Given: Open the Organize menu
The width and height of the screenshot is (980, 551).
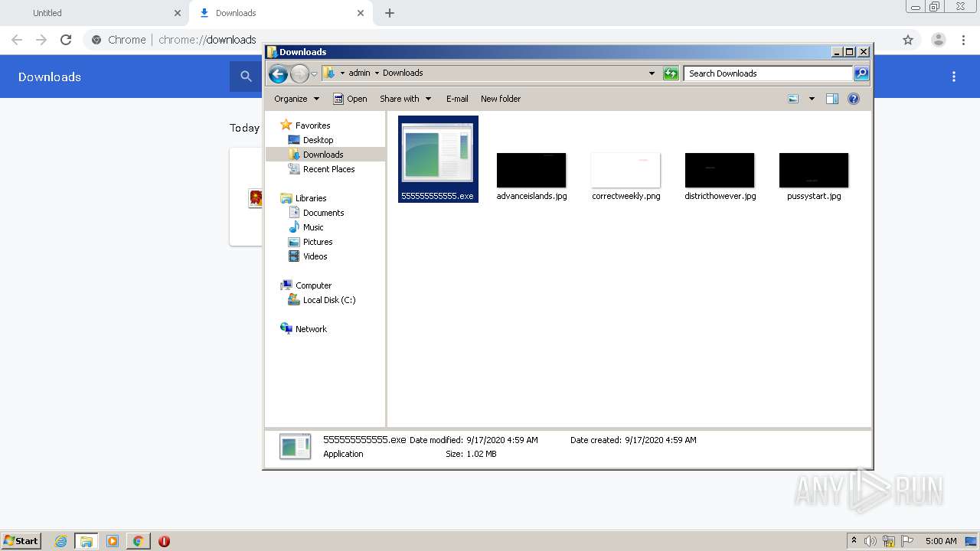Looking at the screenshot, I should [297, 99].
